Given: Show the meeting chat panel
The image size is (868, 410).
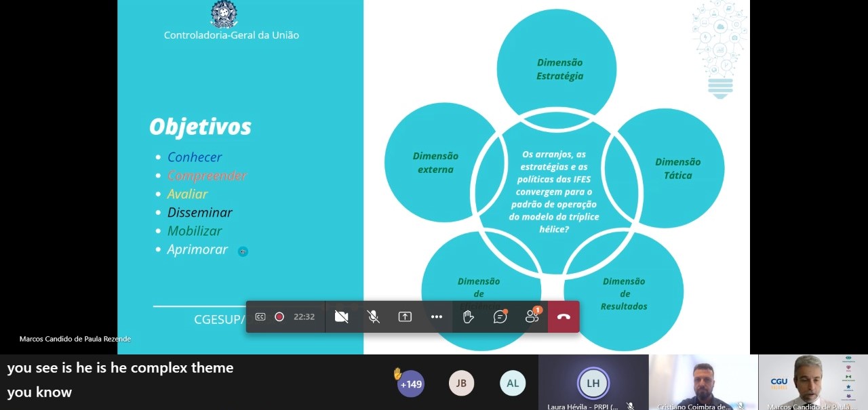Looking at the screenshot, I should (x=500, y=316).
